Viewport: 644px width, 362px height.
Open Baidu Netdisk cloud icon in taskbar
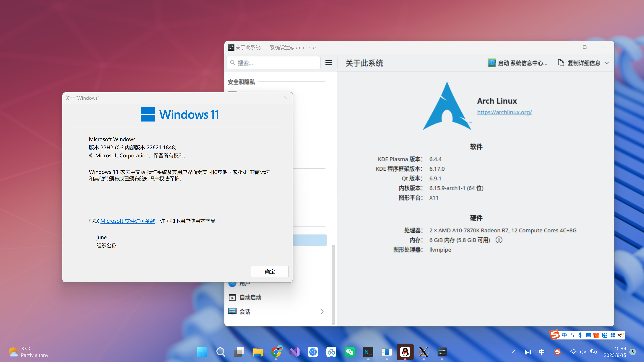click(x=331, y=352)
